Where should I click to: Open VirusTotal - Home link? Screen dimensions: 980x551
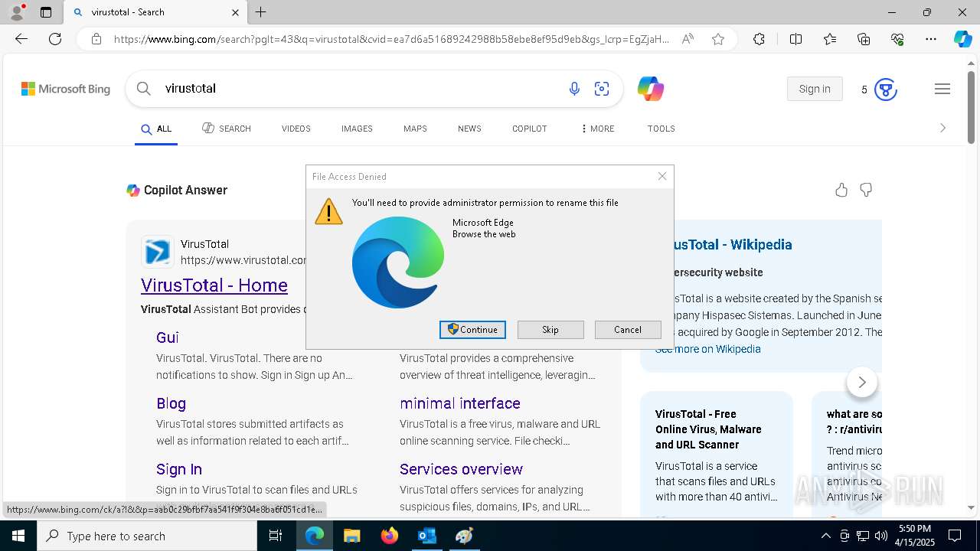(214, 285)
